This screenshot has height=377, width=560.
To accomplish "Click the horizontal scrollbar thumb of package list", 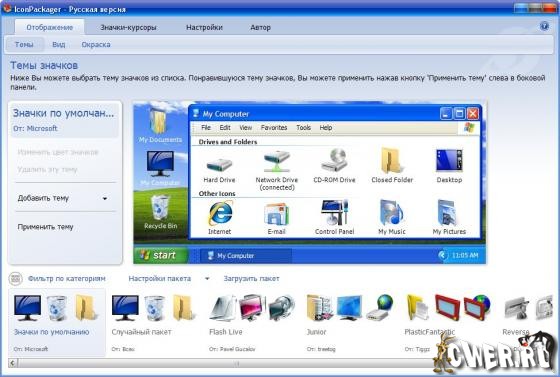I will 236,363.
